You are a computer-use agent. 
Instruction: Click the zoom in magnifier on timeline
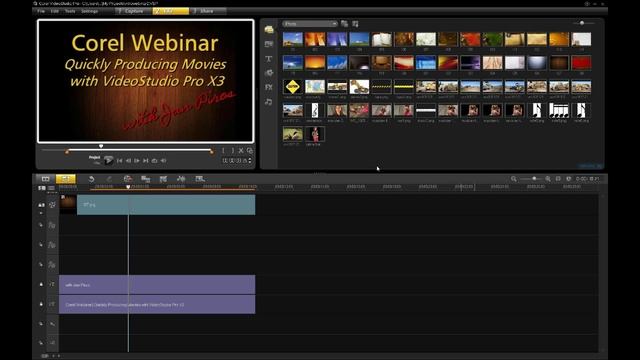click(548, 179)
